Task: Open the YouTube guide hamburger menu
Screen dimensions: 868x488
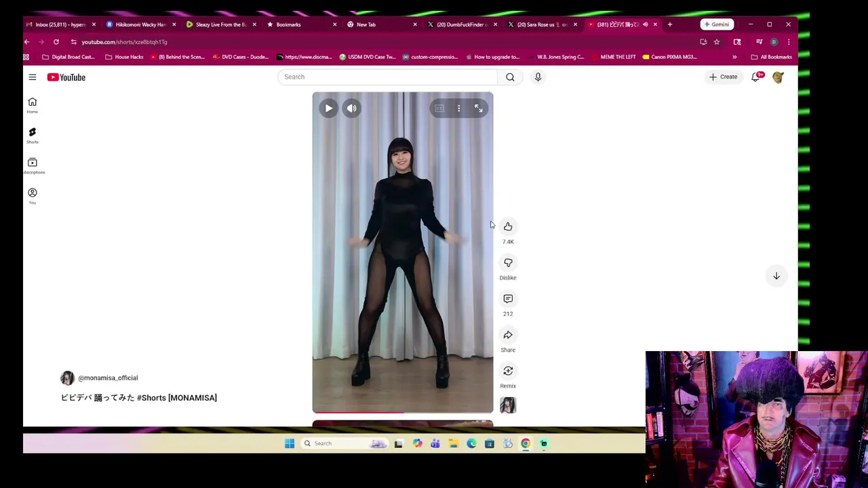Action: click(x=32, y=77)
